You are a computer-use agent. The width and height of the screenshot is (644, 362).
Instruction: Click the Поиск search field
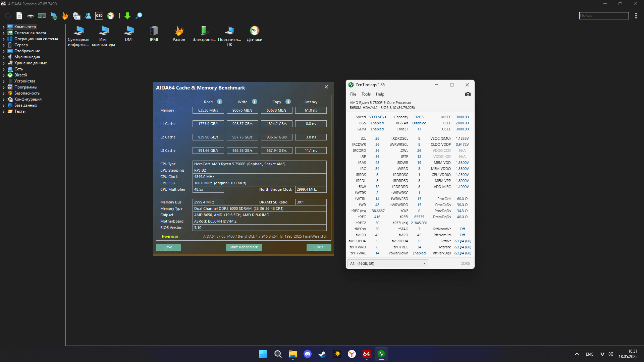604,15
